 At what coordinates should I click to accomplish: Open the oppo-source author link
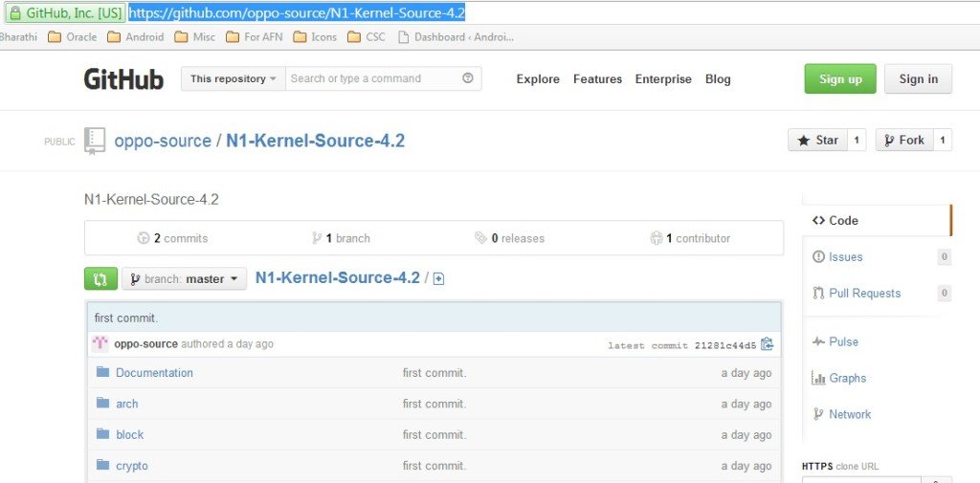pyautogui.click(x=145, y=343)
